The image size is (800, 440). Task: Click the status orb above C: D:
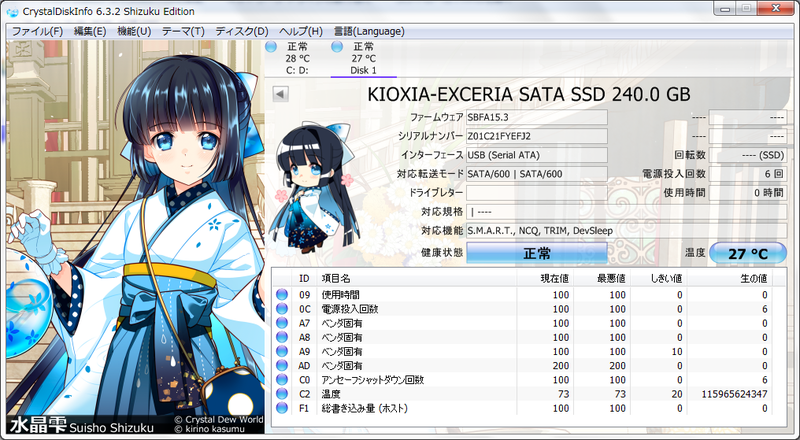pyautogui.click(x=271, y=47)
